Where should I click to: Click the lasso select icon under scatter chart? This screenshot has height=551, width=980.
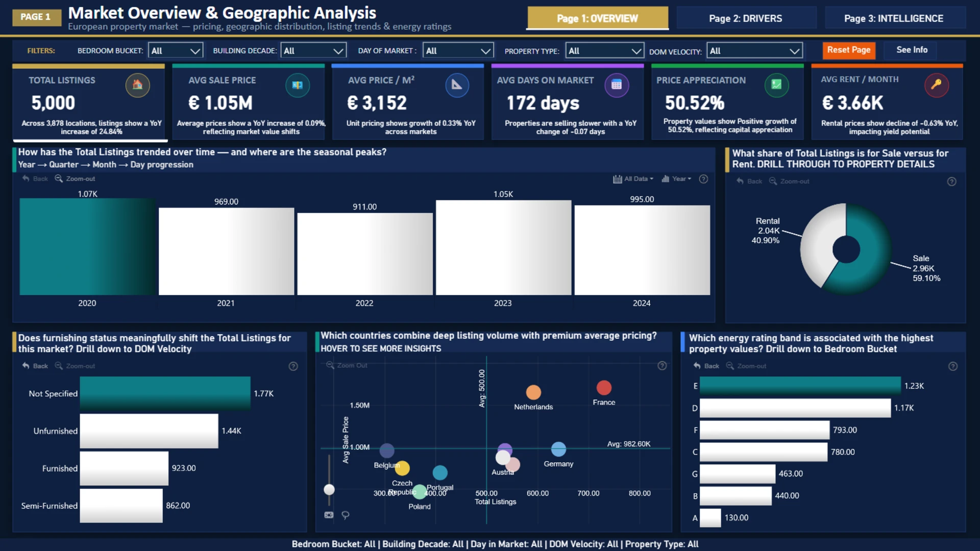pos(346,515)
